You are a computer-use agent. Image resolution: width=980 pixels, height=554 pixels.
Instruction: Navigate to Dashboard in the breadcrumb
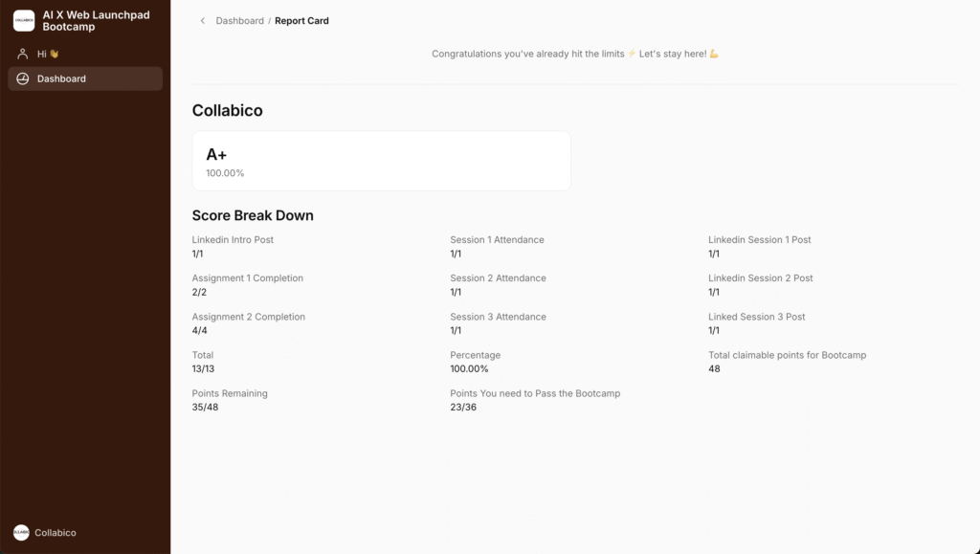(239, 21)
